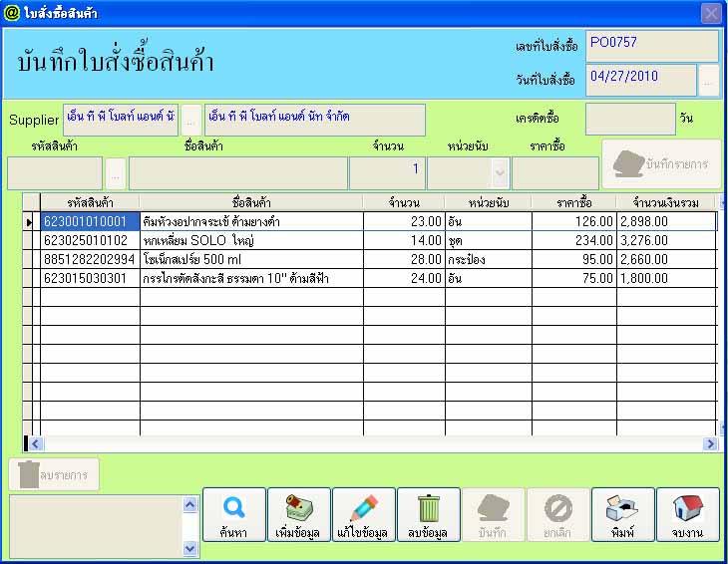The image size is (728, 564).
Task: Click the purchase price (ราคาซื้อ) entry field
Action: click(x=555, y=173)
